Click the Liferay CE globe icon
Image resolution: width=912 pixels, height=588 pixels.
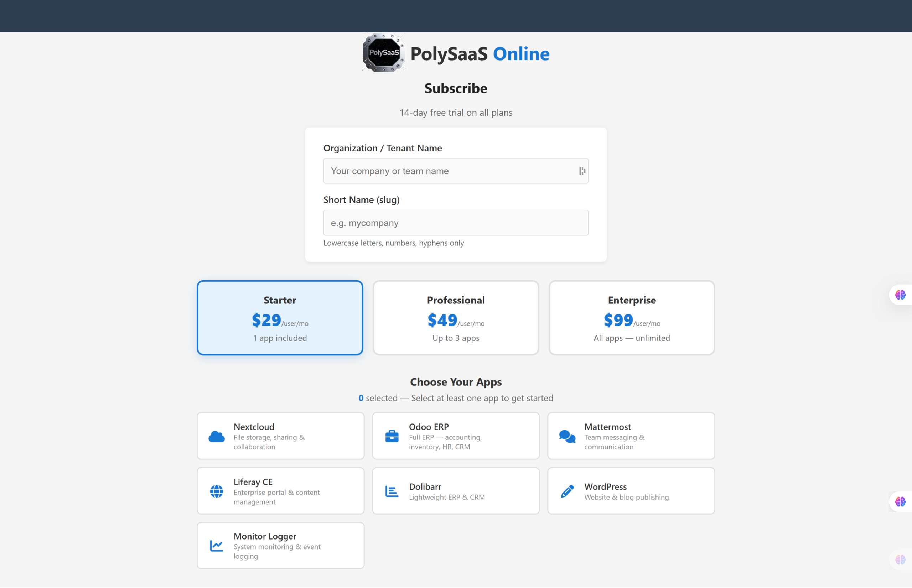pyautogui.click(x=217, y=491)
